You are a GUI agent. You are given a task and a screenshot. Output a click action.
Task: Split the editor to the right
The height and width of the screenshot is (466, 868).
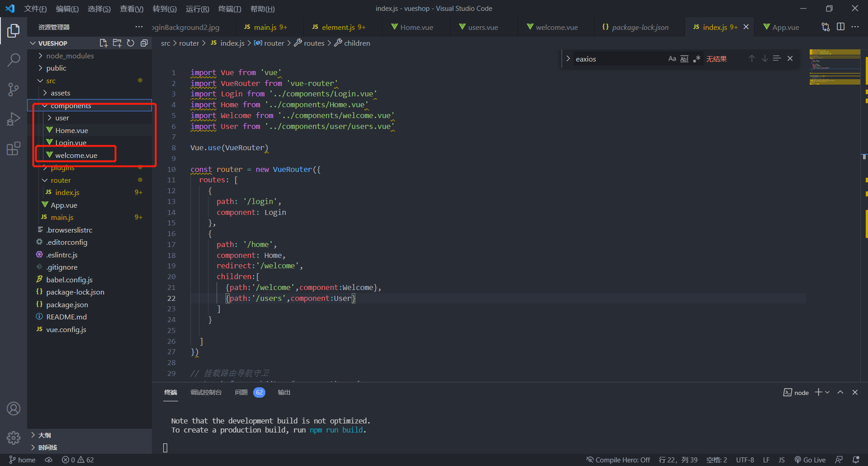(840, 27)
